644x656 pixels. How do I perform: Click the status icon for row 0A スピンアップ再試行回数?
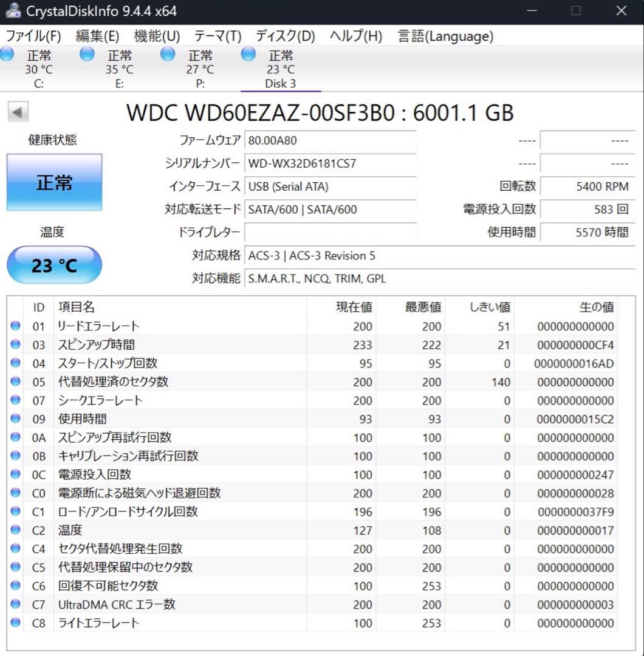coord(15,437)
